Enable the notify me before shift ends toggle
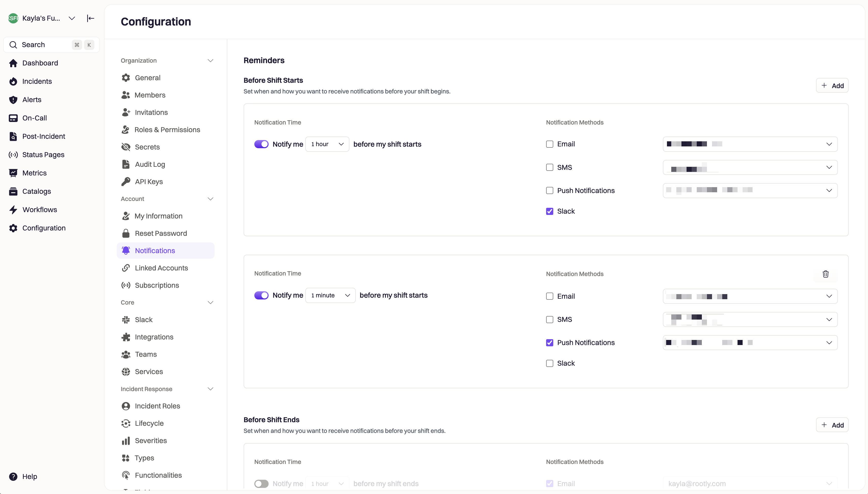 [x=261, y=484]
